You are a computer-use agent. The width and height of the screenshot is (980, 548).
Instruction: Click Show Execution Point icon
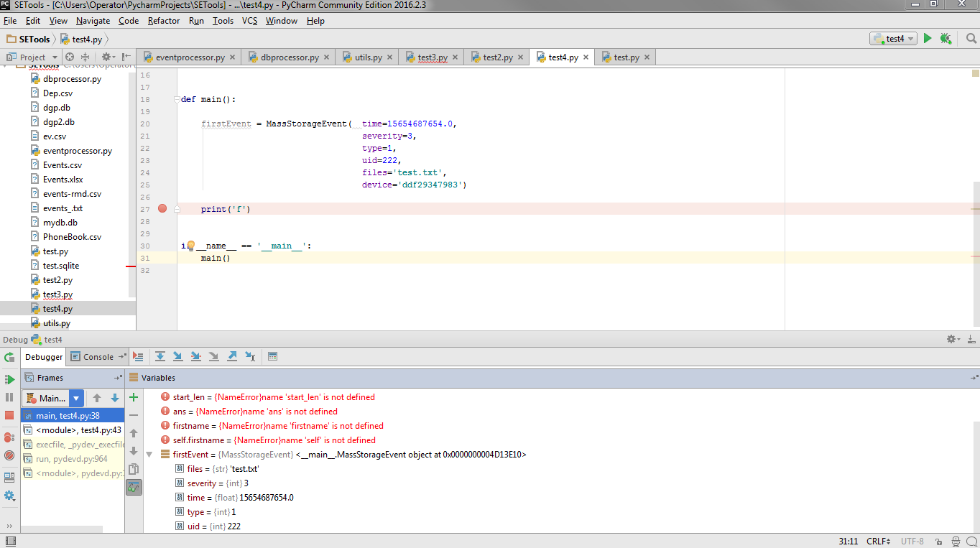[138, 356]
